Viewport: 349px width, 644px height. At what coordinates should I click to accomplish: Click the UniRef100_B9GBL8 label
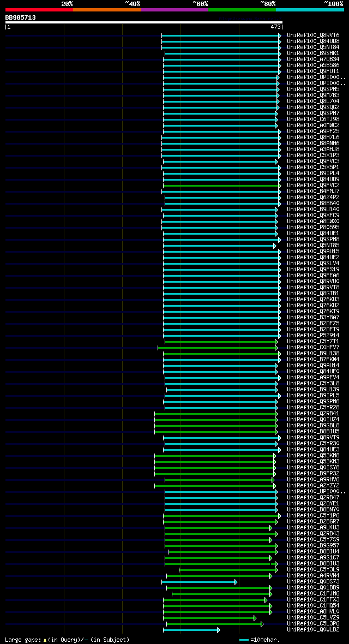[x=313, y=426]
